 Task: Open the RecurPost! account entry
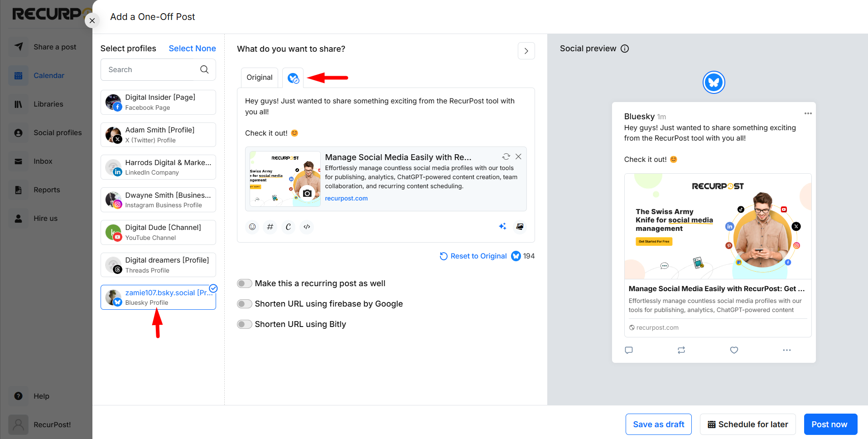46,424
